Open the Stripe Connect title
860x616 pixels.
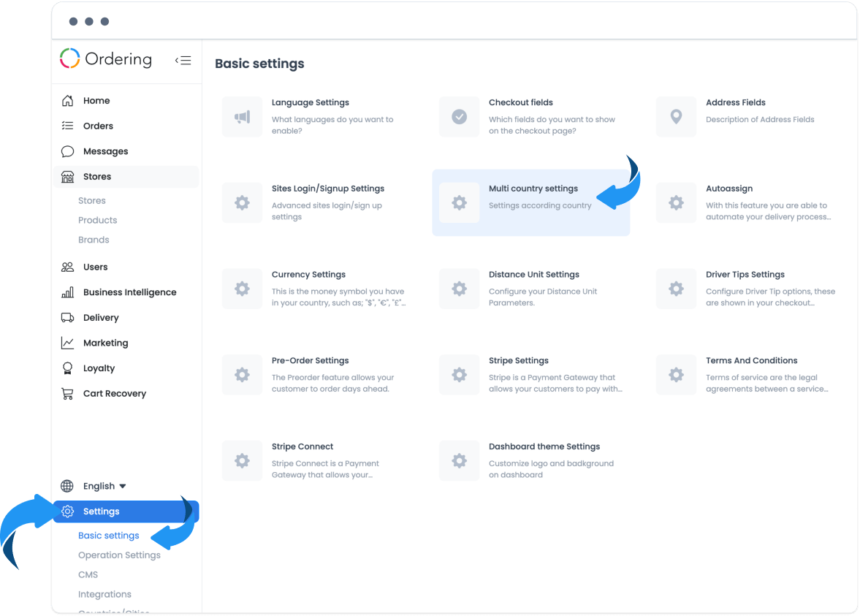pyautogui.click(x=302, y=447)
